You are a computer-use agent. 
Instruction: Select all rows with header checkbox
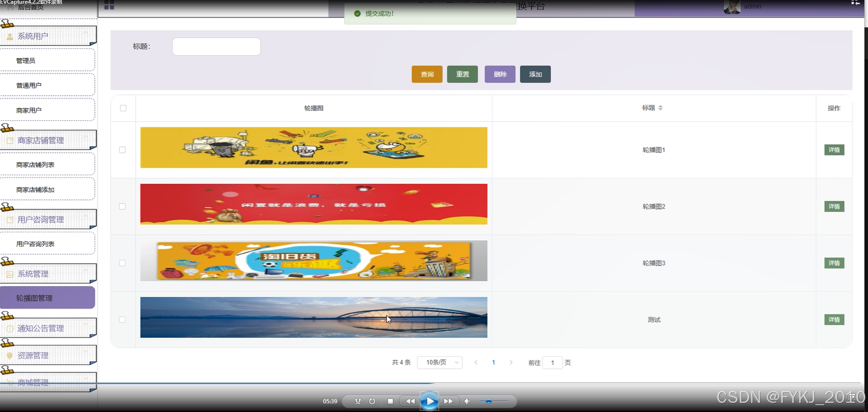(123, 108)
